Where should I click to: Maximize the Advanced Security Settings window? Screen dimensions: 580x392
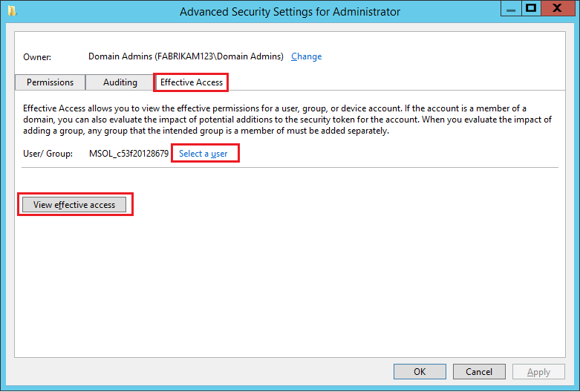point(530,8)
